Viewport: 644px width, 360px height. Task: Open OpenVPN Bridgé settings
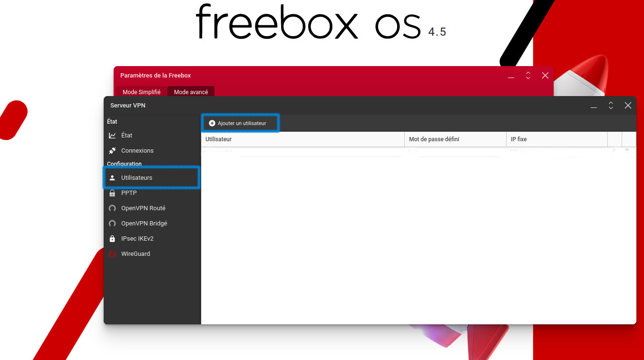152,224
